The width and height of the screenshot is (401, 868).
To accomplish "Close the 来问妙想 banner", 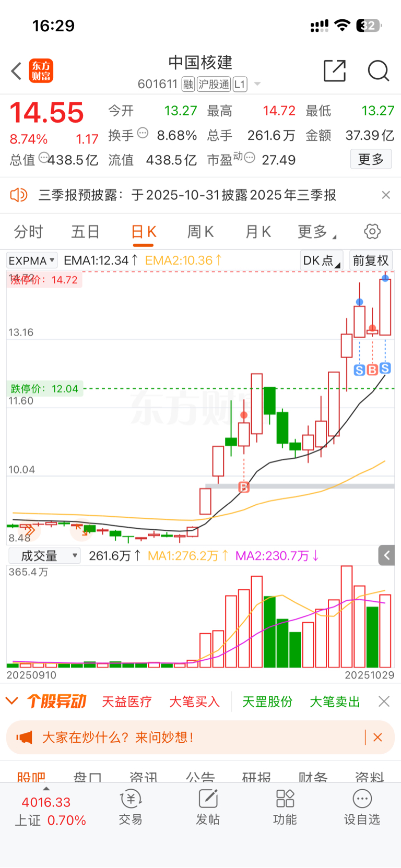I will coord(378,737).
